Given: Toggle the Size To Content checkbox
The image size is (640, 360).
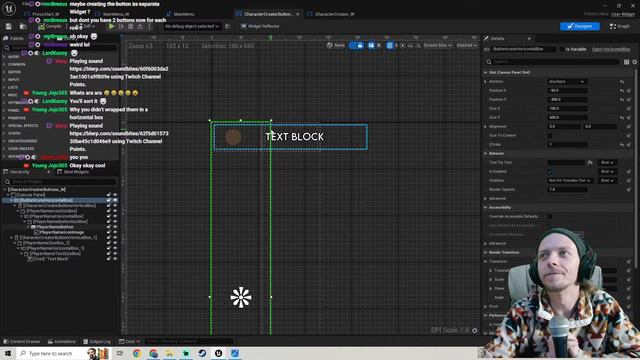Looking at the screenshot, I should (550, 135).
